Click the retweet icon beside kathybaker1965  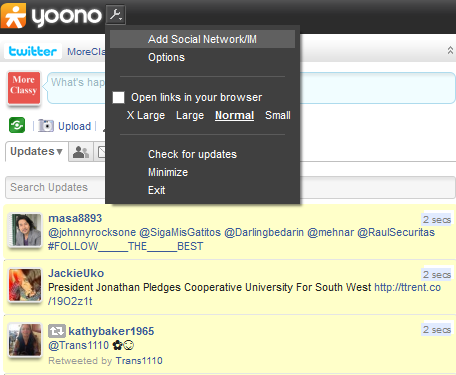point(57,331)
